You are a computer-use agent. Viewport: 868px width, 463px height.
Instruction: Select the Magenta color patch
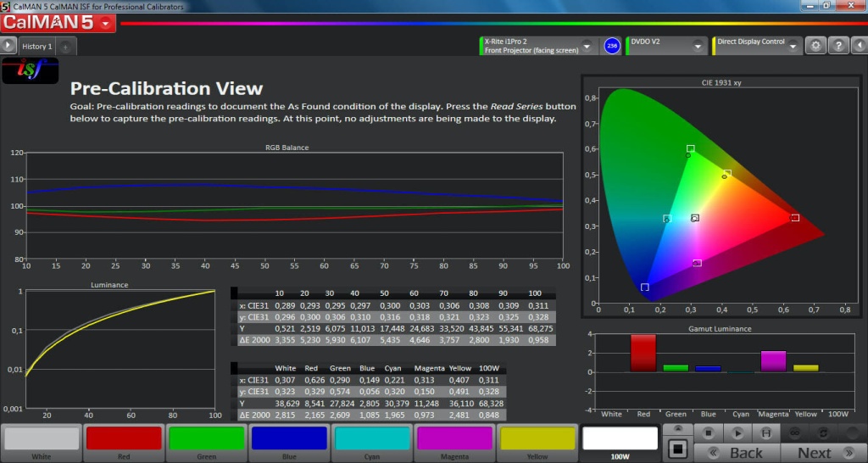tap(454, 443)
